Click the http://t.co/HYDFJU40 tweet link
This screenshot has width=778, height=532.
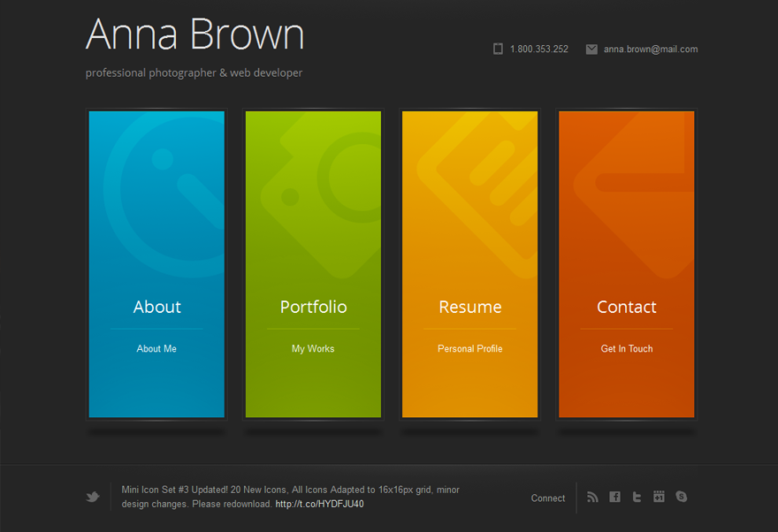pyautogui.click(x=319, y=505)
